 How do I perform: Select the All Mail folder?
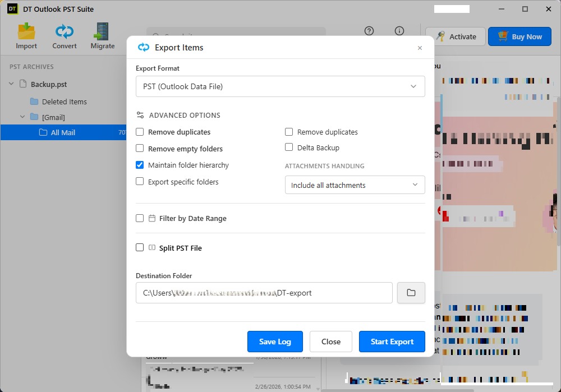tap(63, 132)
